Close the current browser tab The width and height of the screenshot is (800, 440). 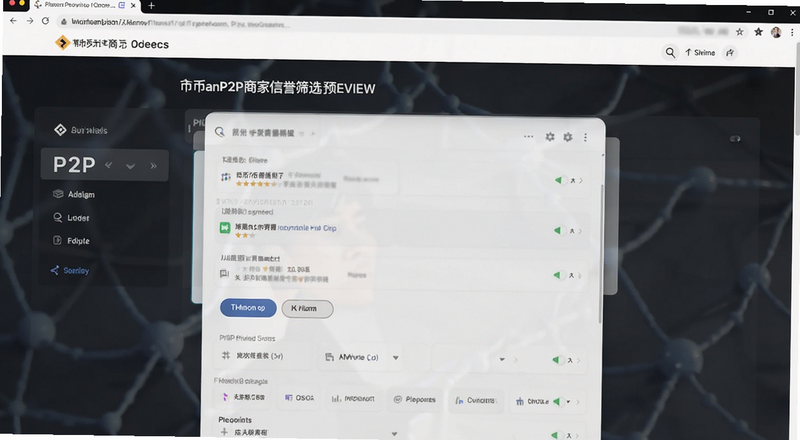(x=133, y=6)
